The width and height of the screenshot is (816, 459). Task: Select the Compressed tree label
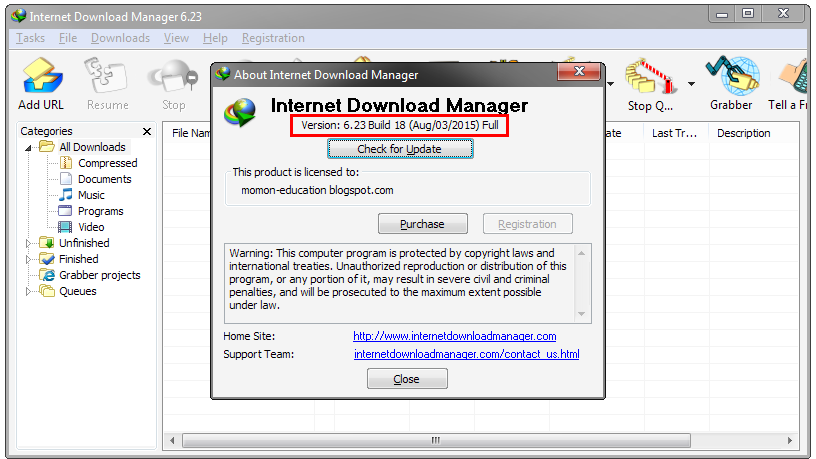pyautogui.click(x=108, y=163)
